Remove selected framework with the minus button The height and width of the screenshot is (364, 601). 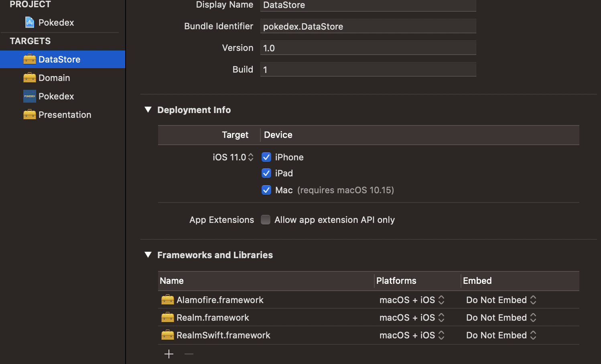click(x=189, y=354)
